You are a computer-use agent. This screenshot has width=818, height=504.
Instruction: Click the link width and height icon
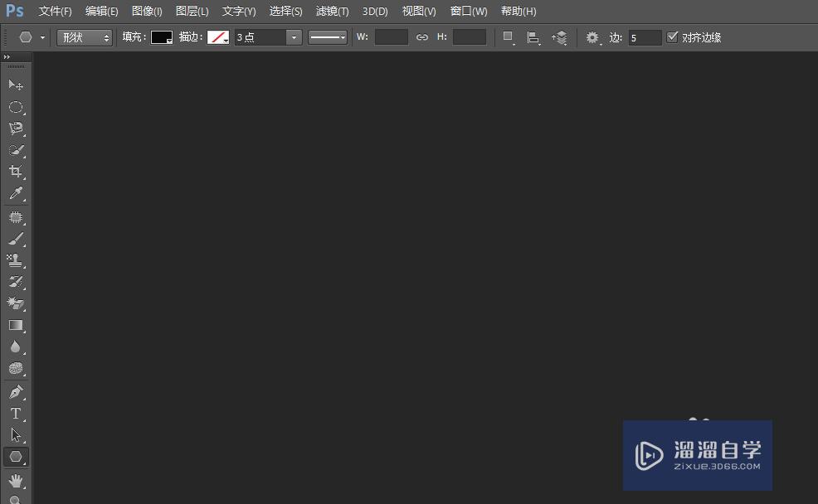422,37
